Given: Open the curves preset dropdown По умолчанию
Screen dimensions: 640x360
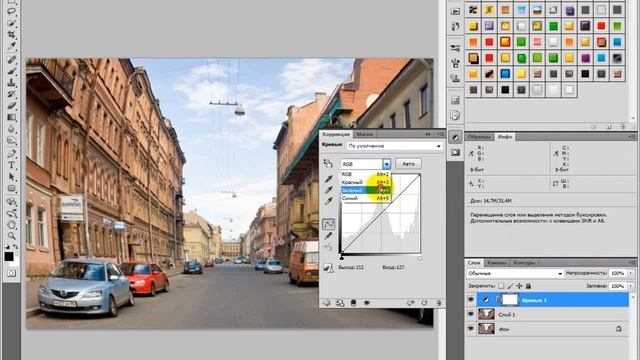Looking at the screenshot, I should coord(394,146).
